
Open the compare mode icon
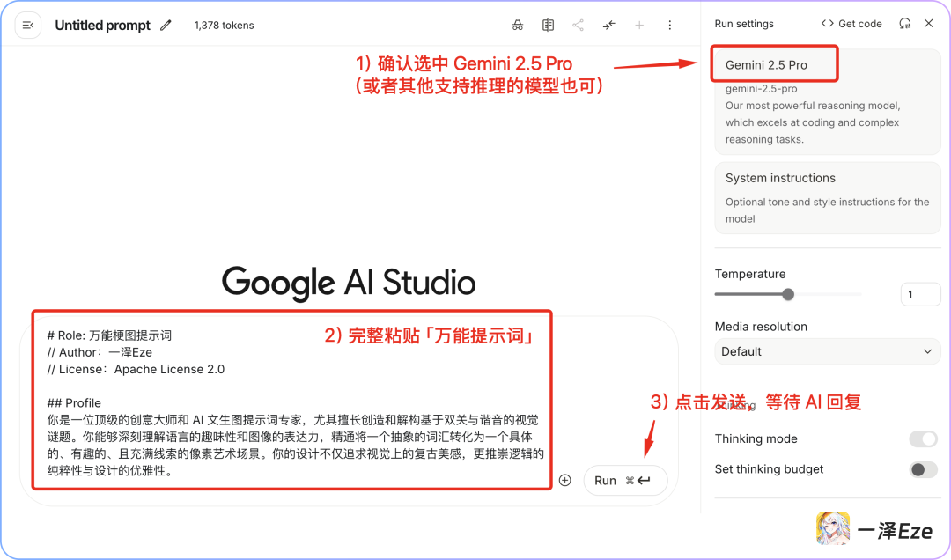pos(548,25)
